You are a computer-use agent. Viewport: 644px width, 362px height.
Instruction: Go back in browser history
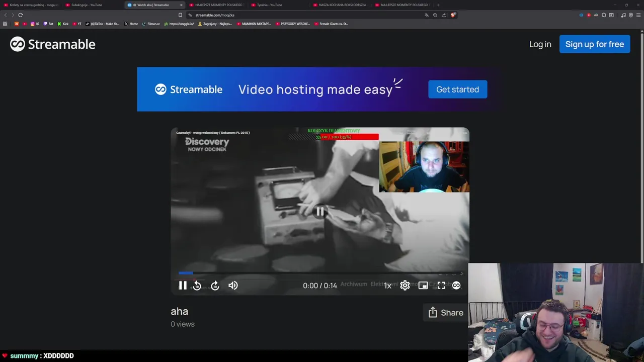(6, 15)
